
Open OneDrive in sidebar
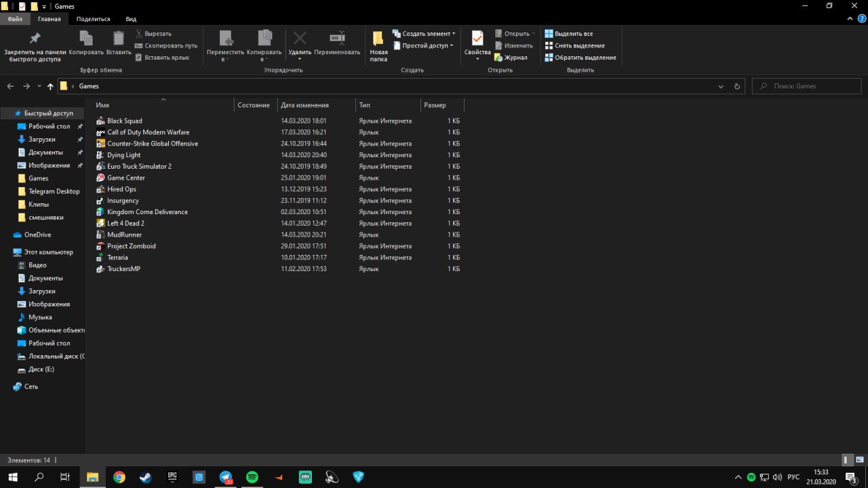[x=38, y=235]
